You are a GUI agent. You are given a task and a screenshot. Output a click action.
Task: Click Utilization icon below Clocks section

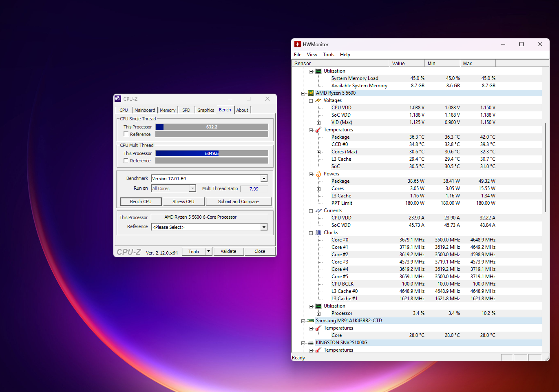coord(318,306)
